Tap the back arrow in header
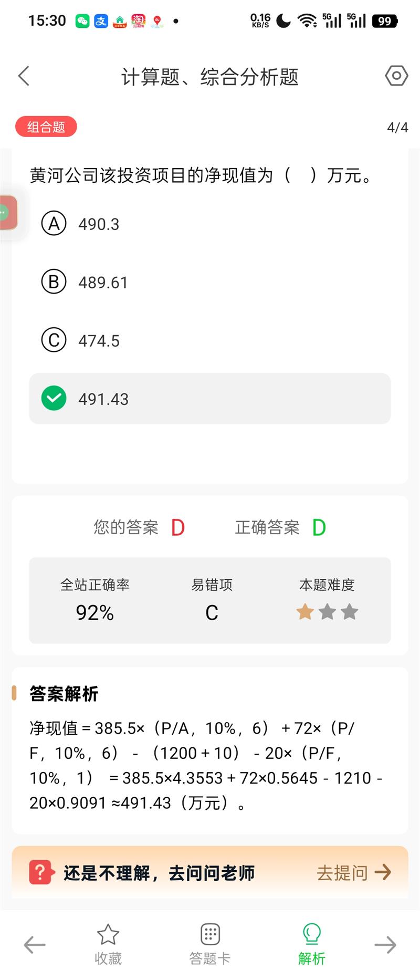The width and height of the screenshot is (420, 980). 24,76
